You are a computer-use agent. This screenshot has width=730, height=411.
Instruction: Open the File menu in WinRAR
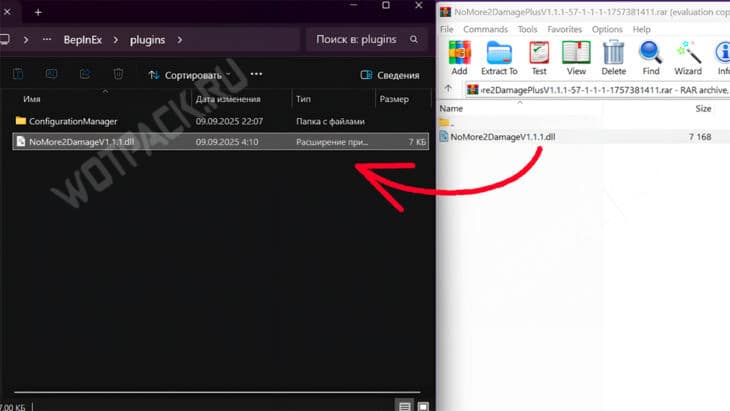tap(446, 29)
